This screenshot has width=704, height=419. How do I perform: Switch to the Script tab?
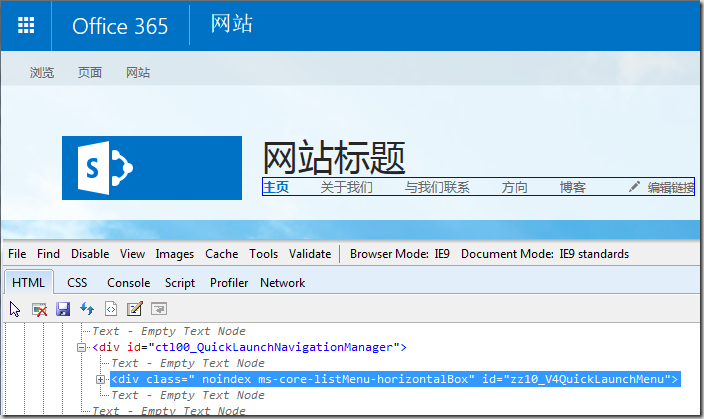[180, 283]
